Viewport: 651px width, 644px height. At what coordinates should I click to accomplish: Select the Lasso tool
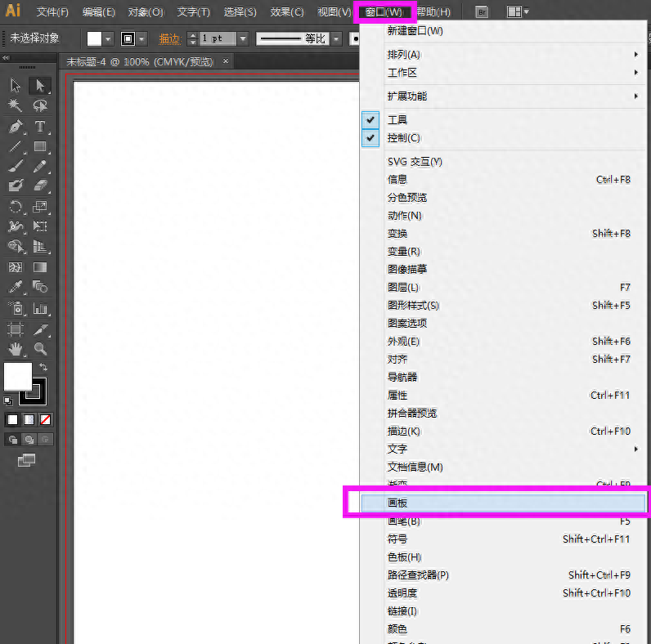40,105
